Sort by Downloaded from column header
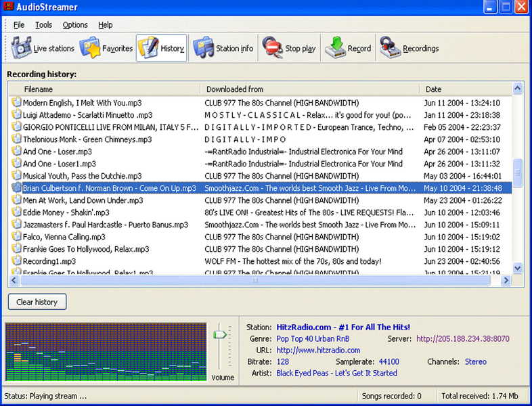 309,89
